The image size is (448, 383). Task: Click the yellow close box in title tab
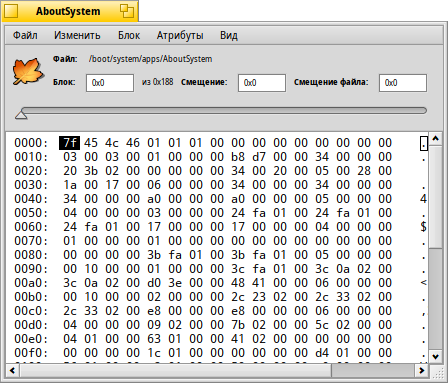pos(11,11)
